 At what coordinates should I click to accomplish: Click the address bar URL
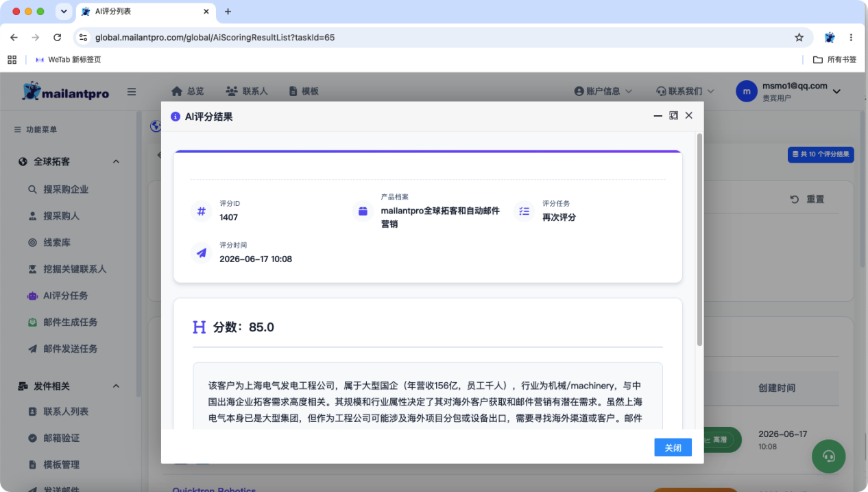coord(215,37)
